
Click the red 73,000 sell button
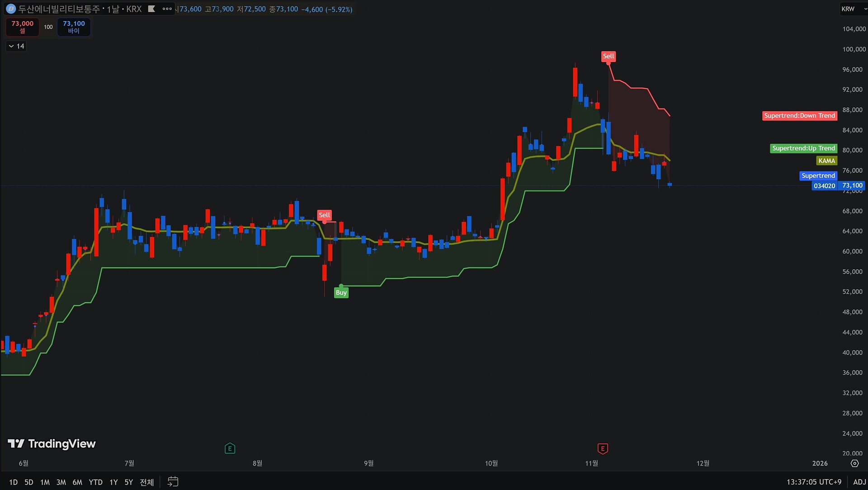[22, 27]
